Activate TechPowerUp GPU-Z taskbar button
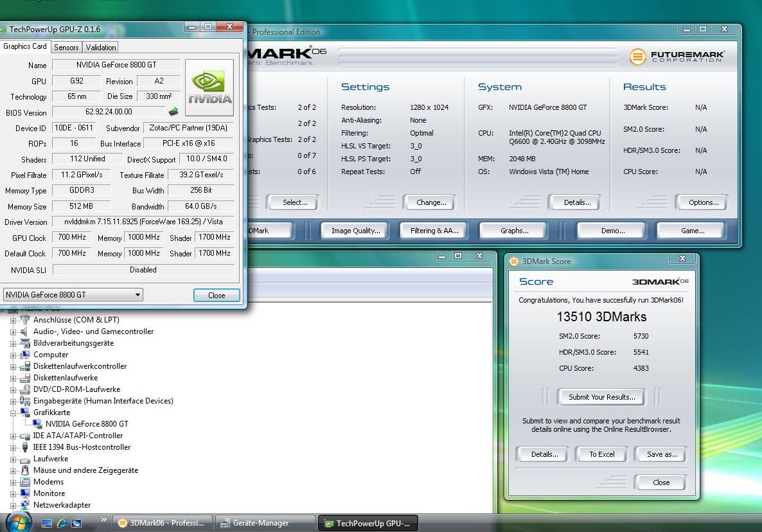 [x=368, y=523]
